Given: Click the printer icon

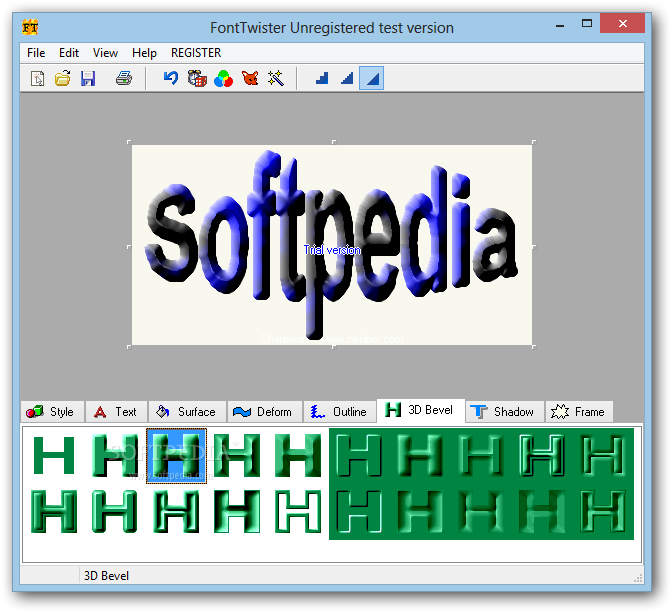Looking at the screenshot, I should pos(124,78).
